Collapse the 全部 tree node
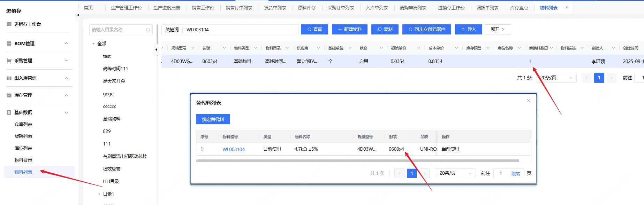 93,44
